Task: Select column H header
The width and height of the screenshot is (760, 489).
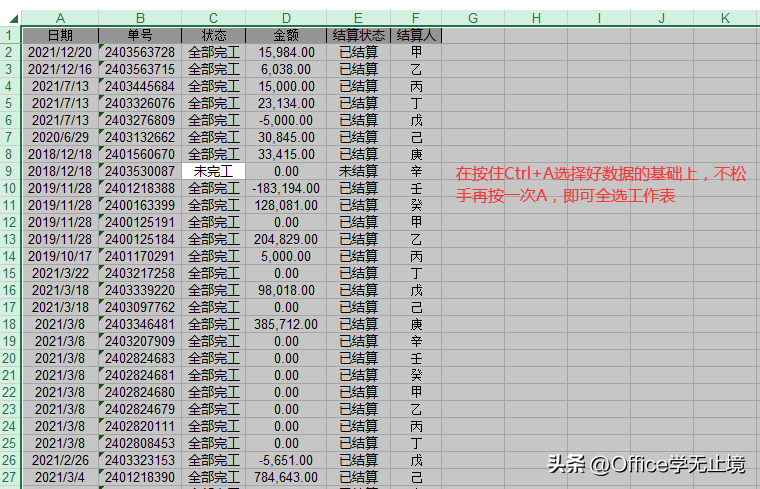Action: click(536, 18)
